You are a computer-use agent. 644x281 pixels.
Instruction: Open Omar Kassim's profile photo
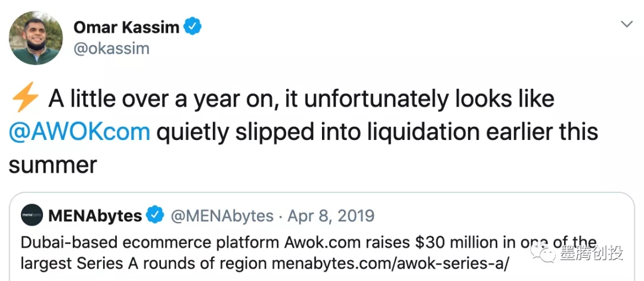tap(35, 37)
